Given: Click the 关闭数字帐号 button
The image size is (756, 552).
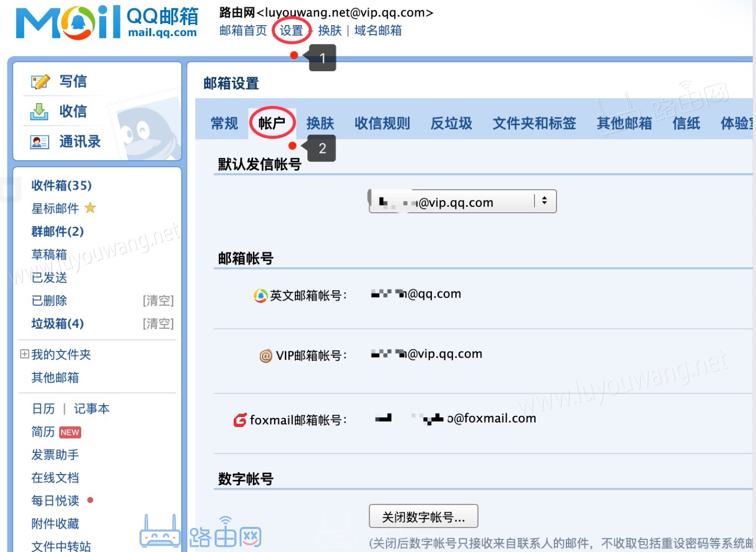Looking at the screenshot, I should [424, 516].
